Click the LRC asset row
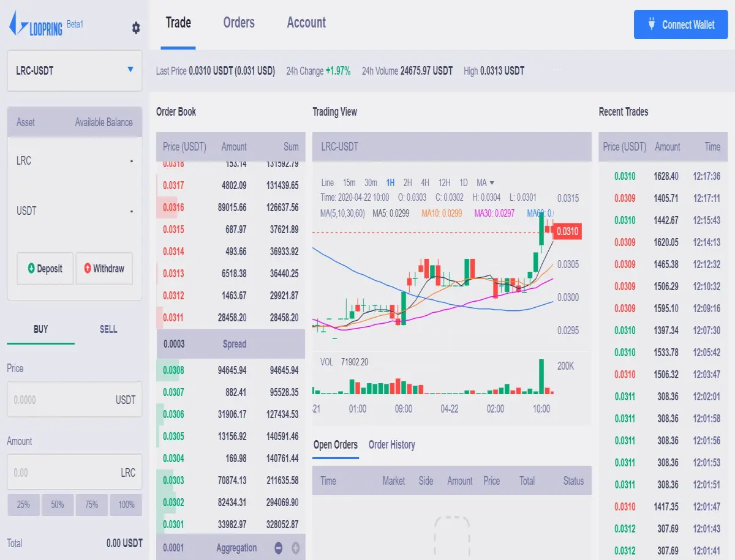This screenshot has height=560, width=735. coord(74,161)
